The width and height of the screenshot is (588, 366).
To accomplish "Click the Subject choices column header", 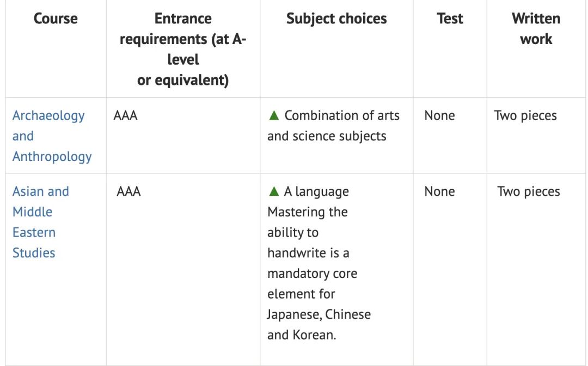I will pos(336,18).
